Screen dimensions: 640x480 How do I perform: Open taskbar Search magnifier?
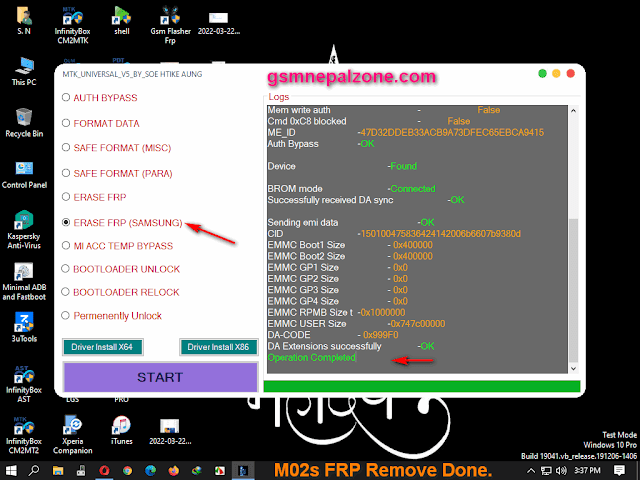click(x=34, y=471)
